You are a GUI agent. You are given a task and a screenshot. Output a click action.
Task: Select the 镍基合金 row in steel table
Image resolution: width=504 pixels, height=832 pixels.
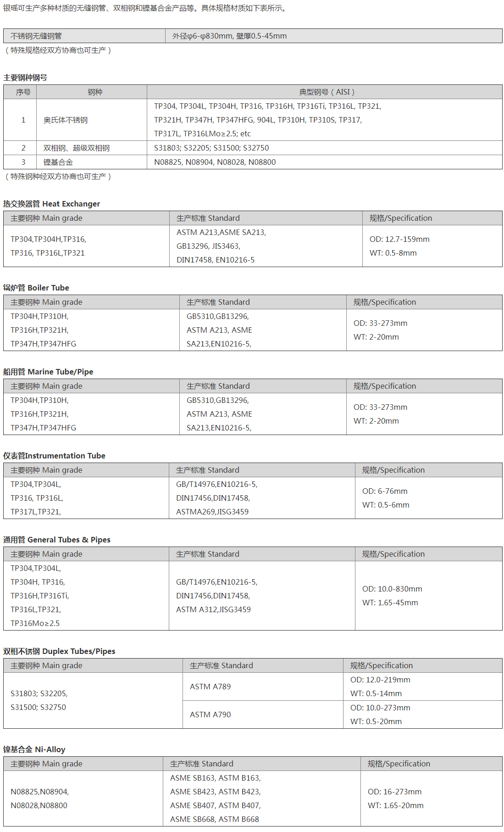tap(253, 162)
